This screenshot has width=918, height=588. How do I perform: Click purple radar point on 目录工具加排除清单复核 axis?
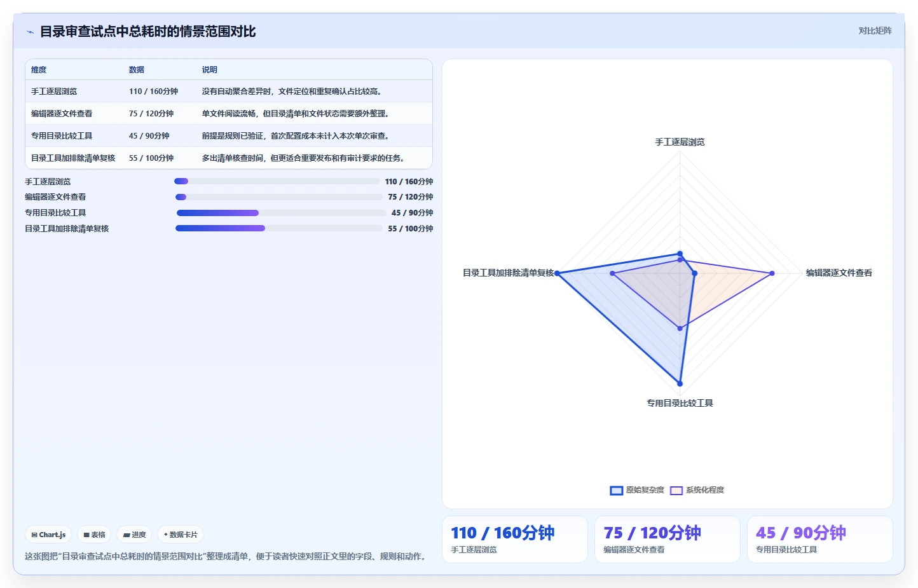pos(612,273)
